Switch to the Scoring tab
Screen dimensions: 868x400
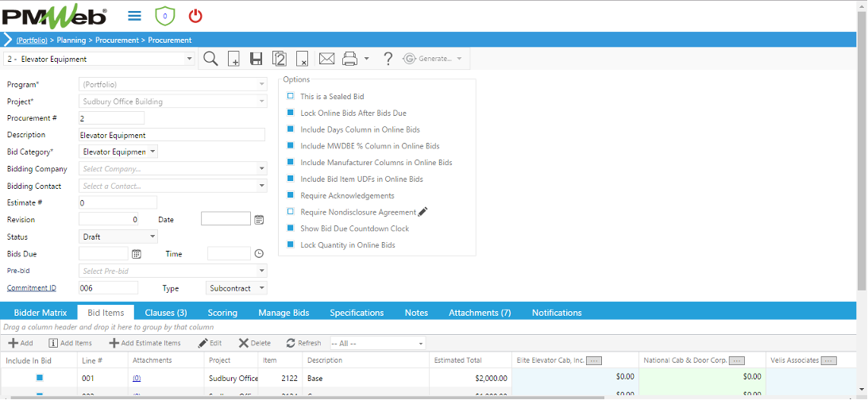(x=222, y=313)
